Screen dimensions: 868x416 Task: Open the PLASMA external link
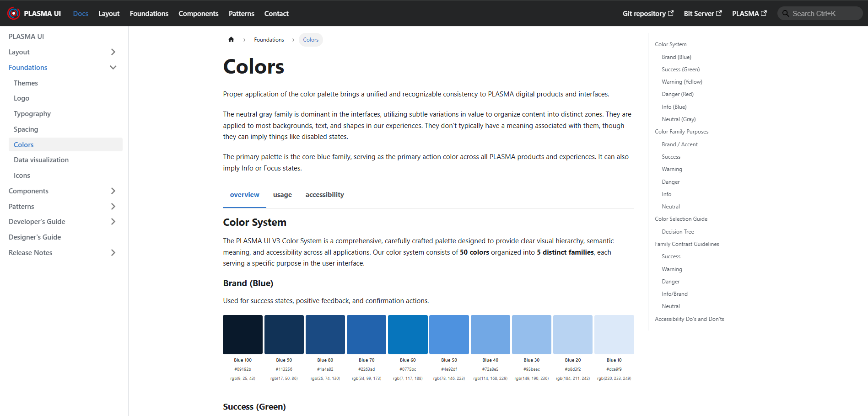(x=749, y=14)
